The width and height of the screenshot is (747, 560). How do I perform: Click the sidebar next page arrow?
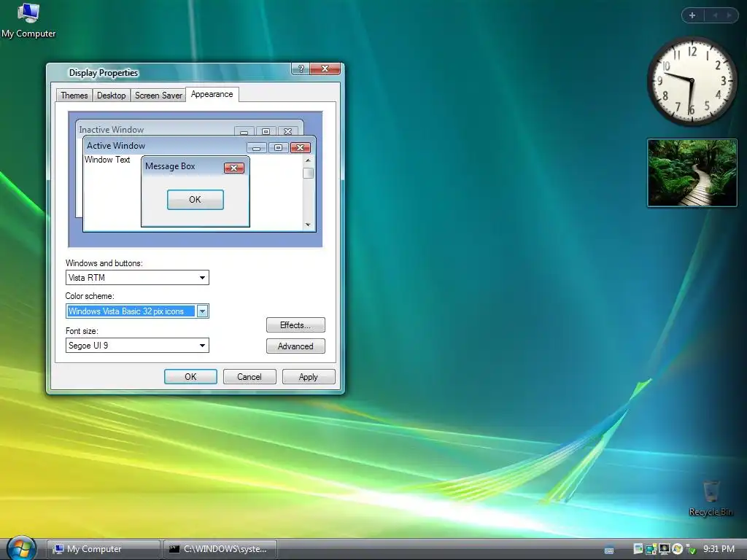point(729,15)
